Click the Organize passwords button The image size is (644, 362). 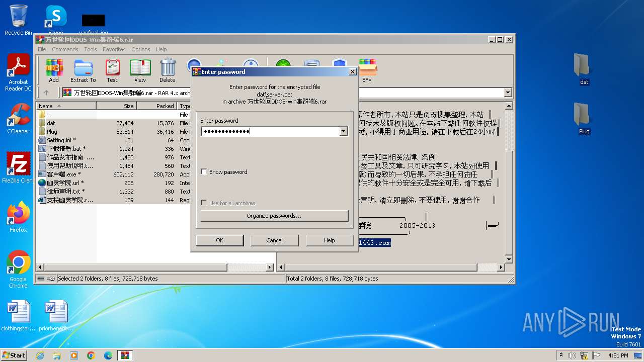(x=274, y=216)
